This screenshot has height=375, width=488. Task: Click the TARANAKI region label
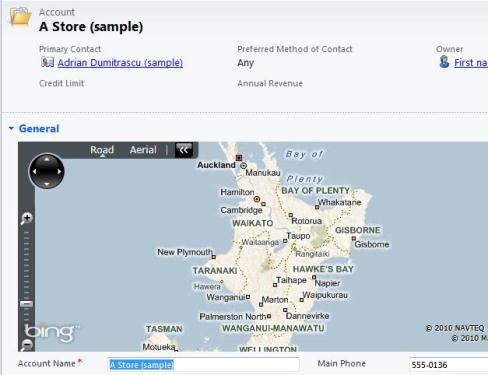coord(215,270)
